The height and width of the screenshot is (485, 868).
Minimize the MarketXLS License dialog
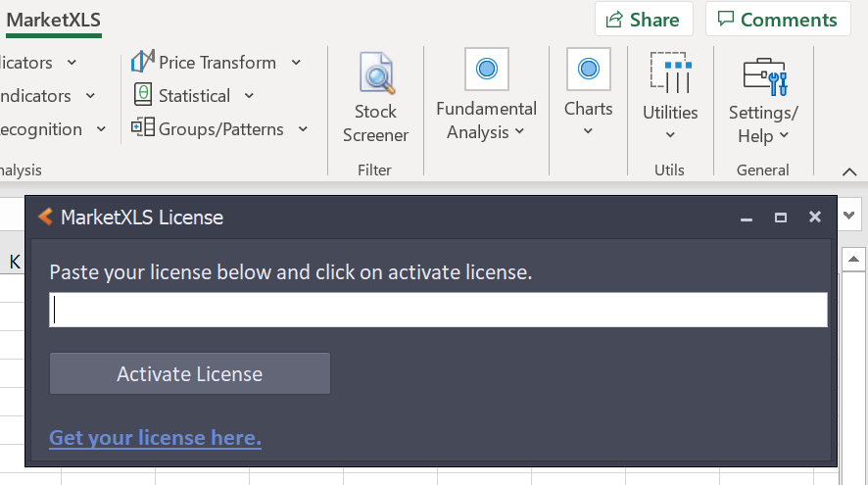[x=747, y=218]
